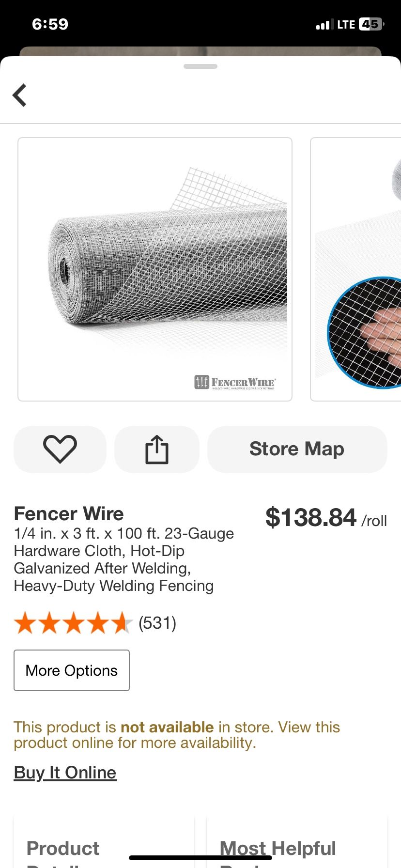Tap the battery indicator in status bar
Screen dimensions: 401x868
[x=370, y=24]
